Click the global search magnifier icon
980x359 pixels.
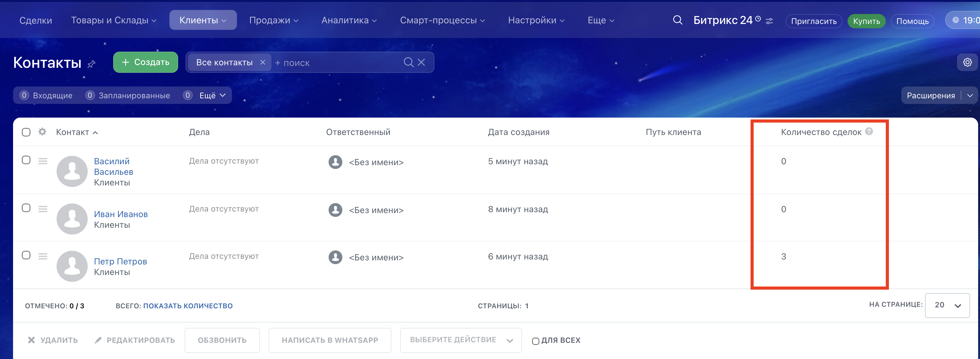pyautogui.click(x=677, y=20)
